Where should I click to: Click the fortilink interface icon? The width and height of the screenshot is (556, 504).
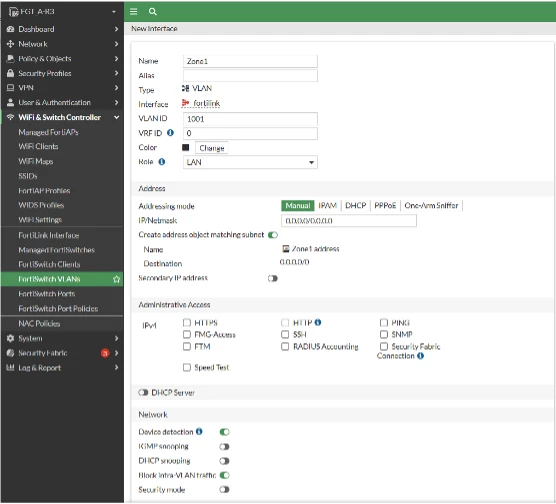185,103
